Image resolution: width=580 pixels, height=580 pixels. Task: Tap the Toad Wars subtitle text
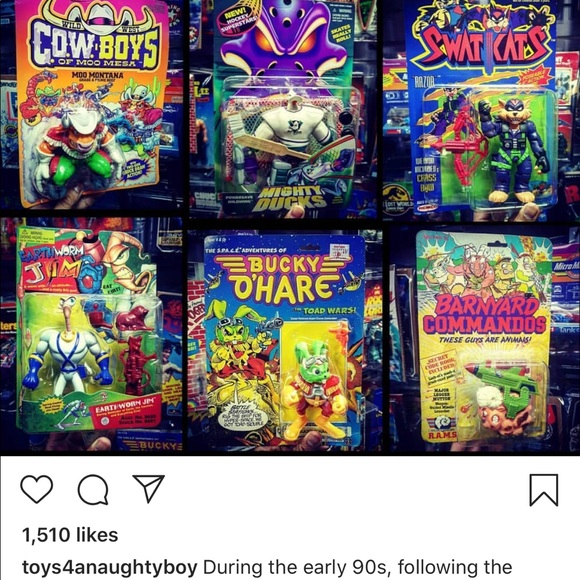click(328, 311)
